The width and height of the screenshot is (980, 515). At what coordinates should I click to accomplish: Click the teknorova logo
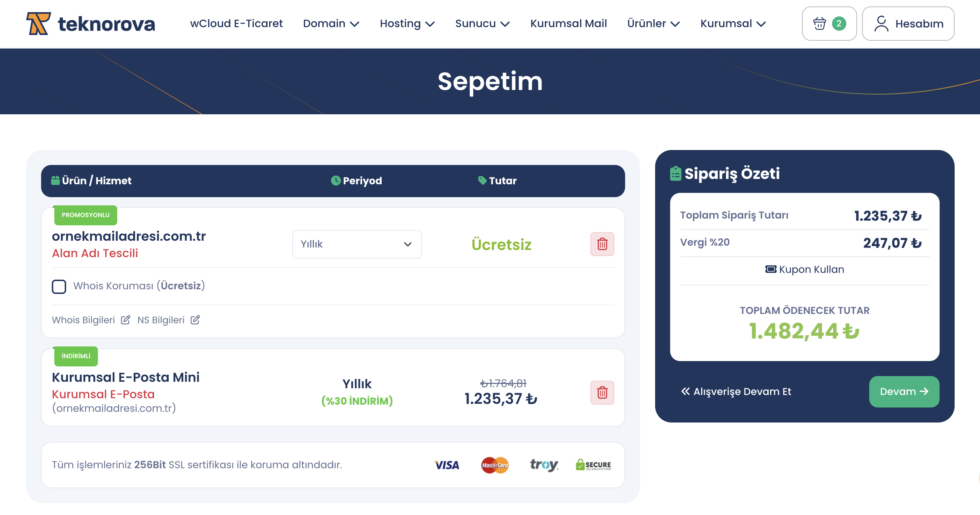click(x=90, y=24)
